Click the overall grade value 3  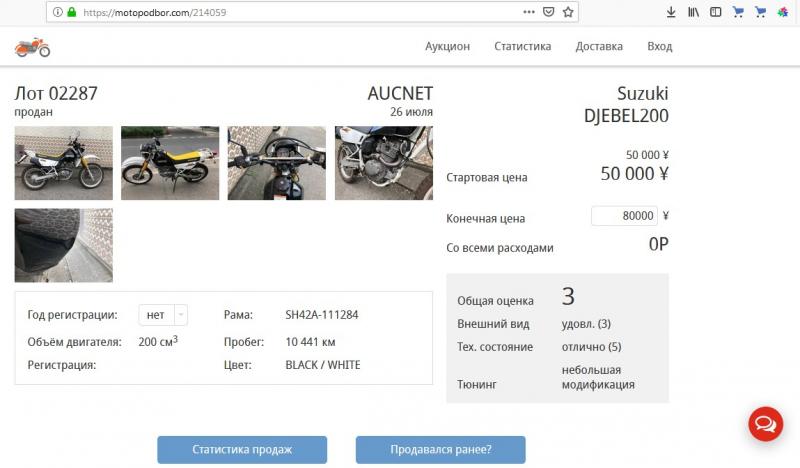[x=568, y=297]
